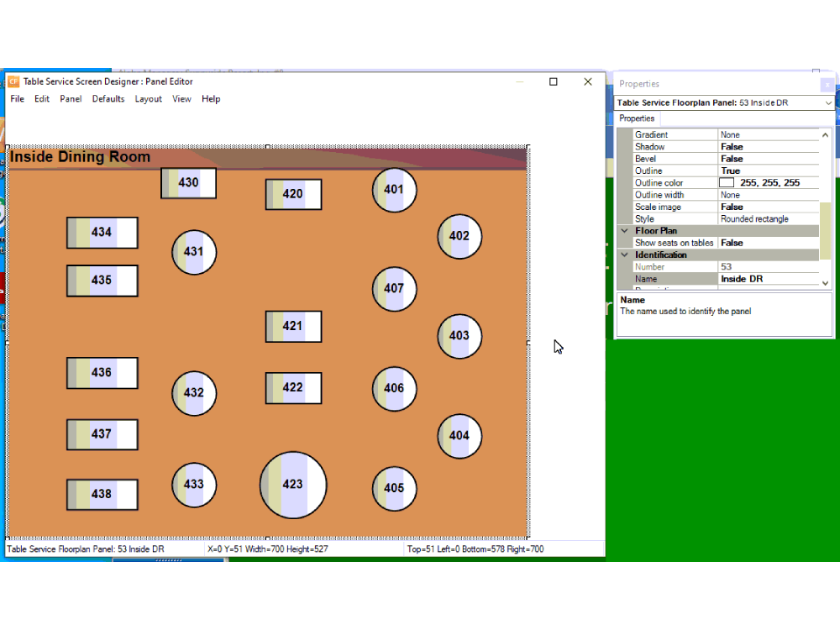Click the status bar Top=51 Left=0 text
The width and height of the screenshot is (840, 630).
click(x=433, y=549)
